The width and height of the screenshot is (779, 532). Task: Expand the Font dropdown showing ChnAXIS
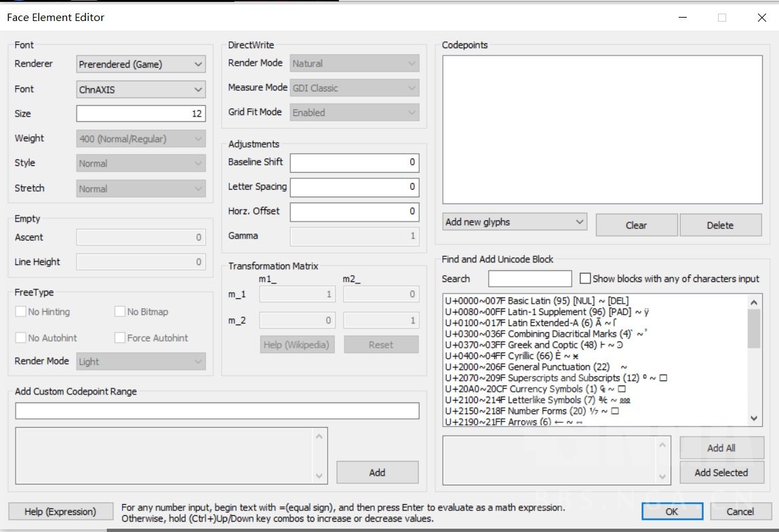[x=140, y=89]
